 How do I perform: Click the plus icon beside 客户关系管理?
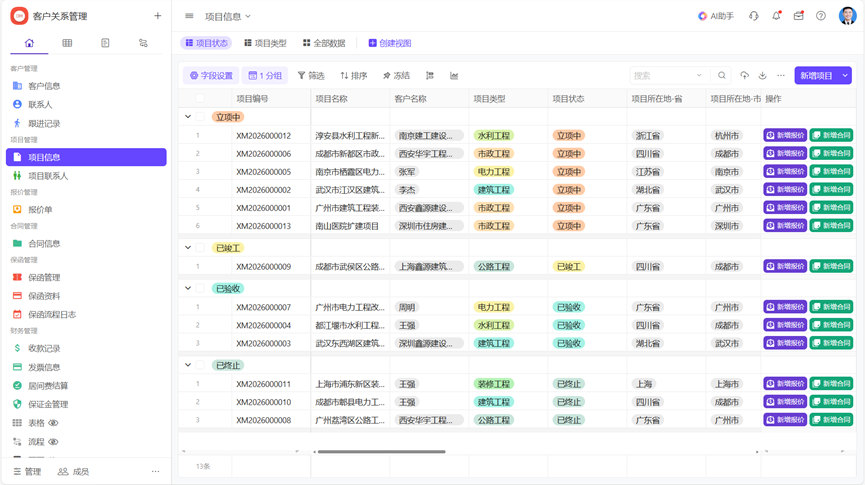[157, 16]
